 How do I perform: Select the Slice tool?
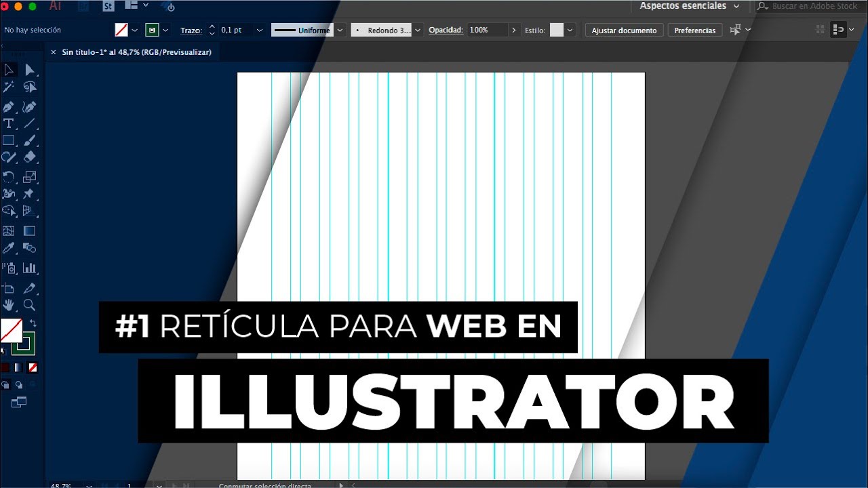30,288
